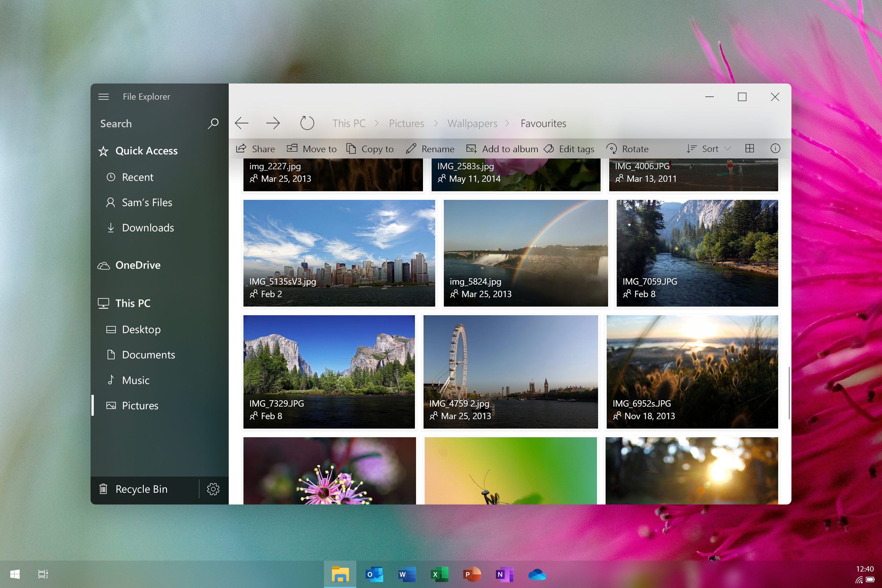This screenshot has height=588, width=882.
Task: Open Task View on the taskbar
Action: tap(43, 574)
